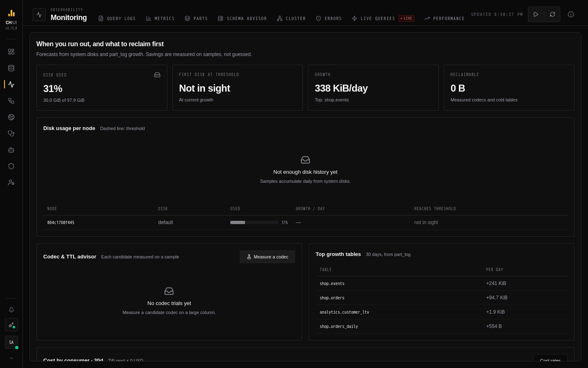Click the Used column header
This screenshot has width=588, height=368.
tap(235, 209)
